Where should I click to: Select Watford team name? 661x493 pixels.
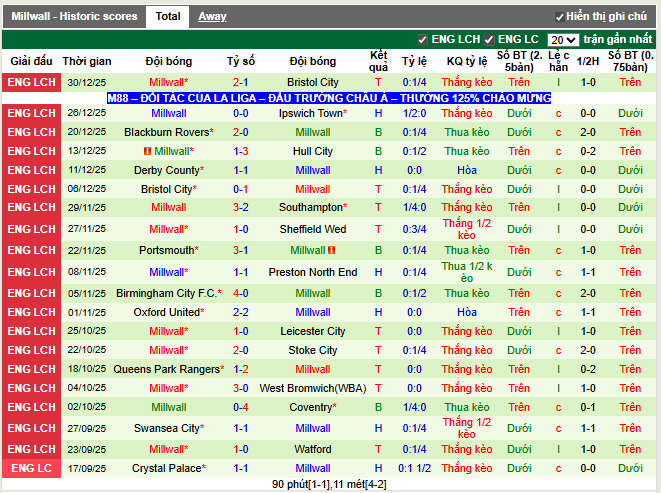tap(313, 449)
